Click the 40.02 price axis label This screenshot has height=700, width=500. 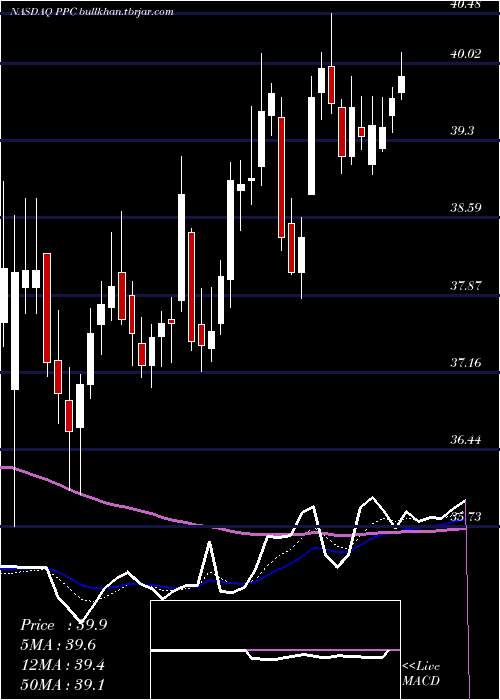[466, 54]
